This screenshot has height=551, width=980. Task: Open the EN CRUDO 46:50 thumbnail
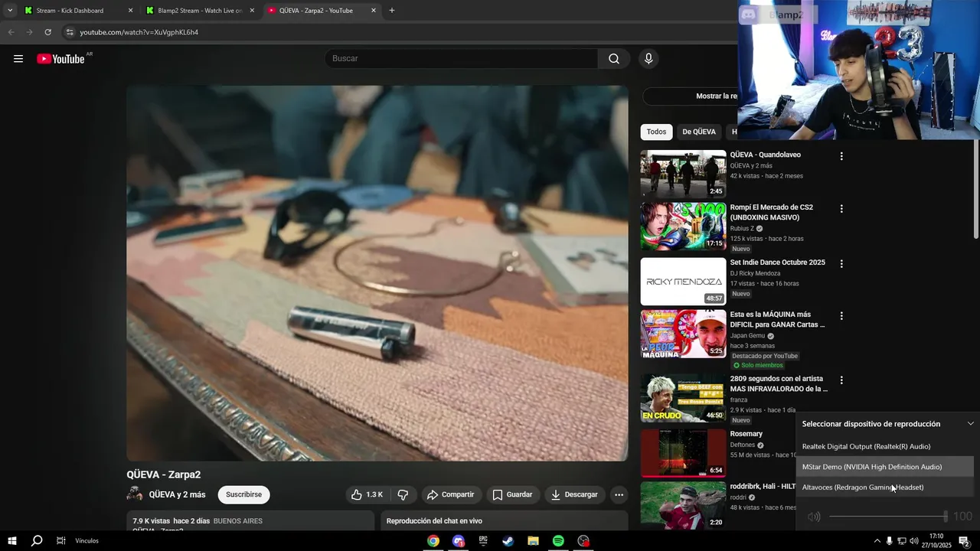(683, 398)
